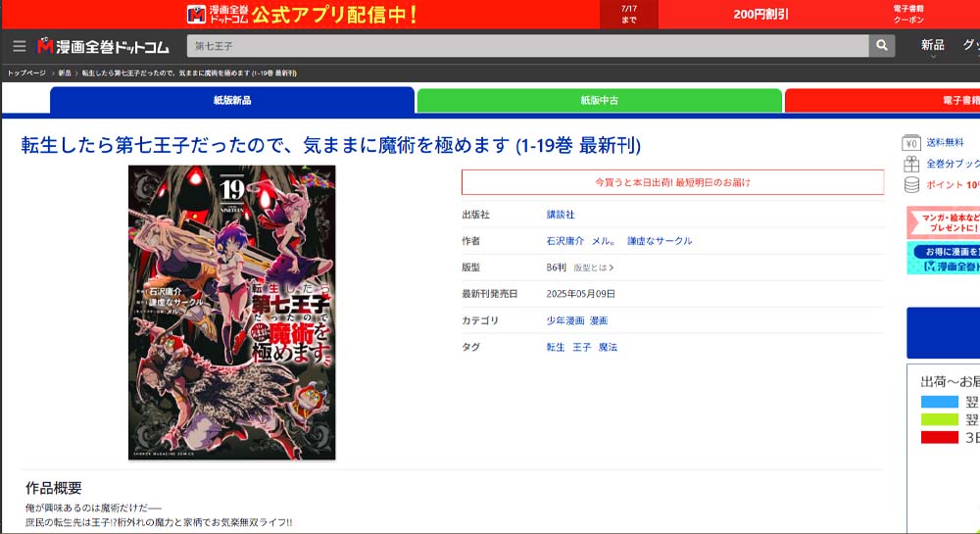Click the blue shipping legend swatch

(940, 403)
